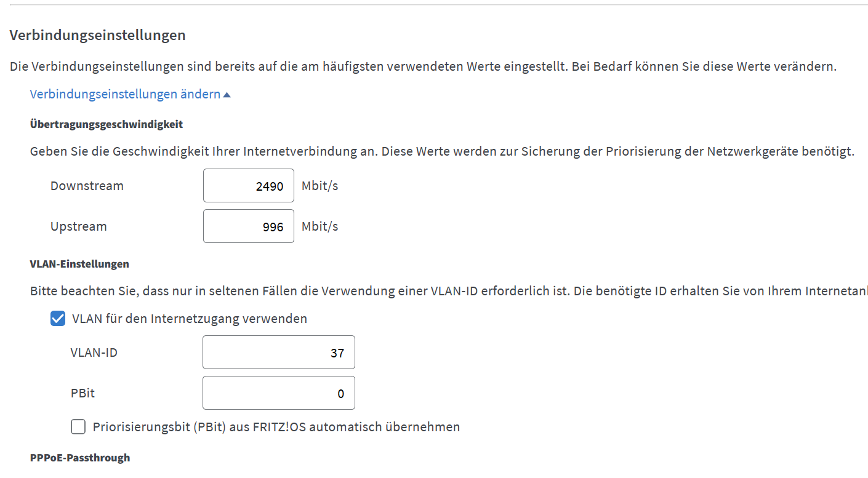Image resolution: width=868 pixels, height=478 pixels.
Task: Focus the Downstream speed field showing 2490
Action: pyautogui.click(x=249, y=186)
